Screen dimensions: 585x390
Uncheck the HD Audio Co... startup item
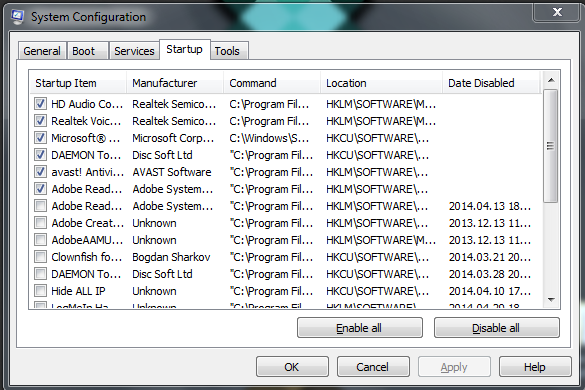(x=40, y=103)
